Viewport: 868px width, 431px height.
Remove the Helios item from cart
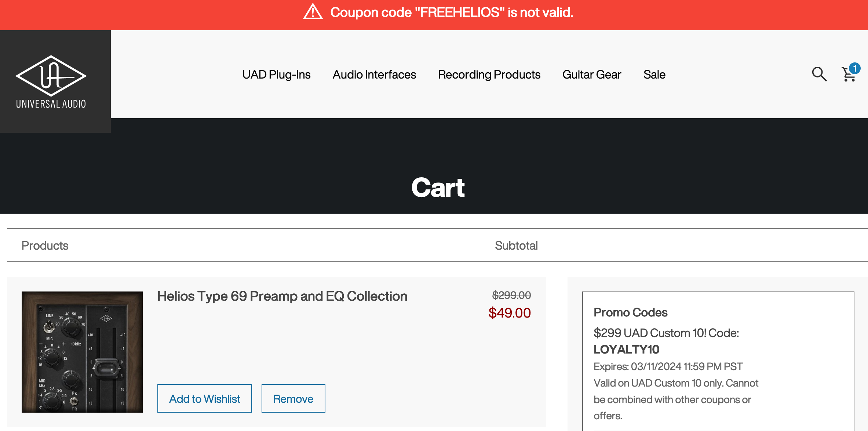[x=293, y=398]
